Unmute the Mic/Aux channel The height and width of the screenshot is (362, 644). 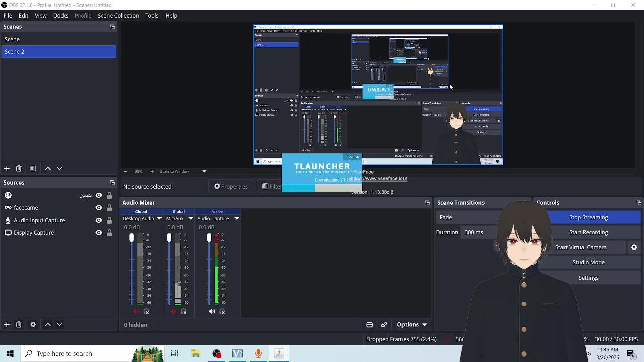(x=173, y=312)
